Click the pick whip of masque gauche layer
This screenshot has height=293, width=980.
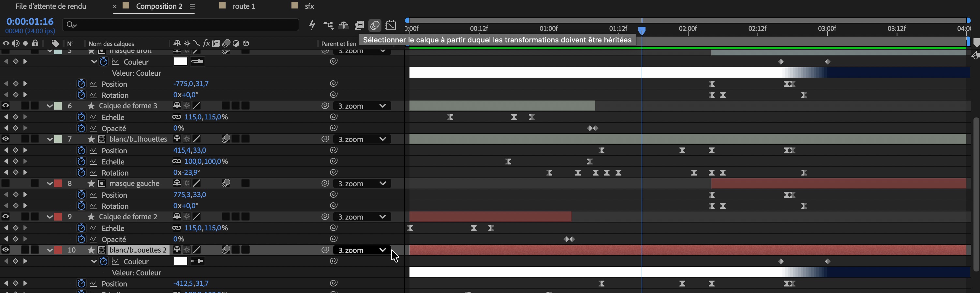click(x=325, y=183)
